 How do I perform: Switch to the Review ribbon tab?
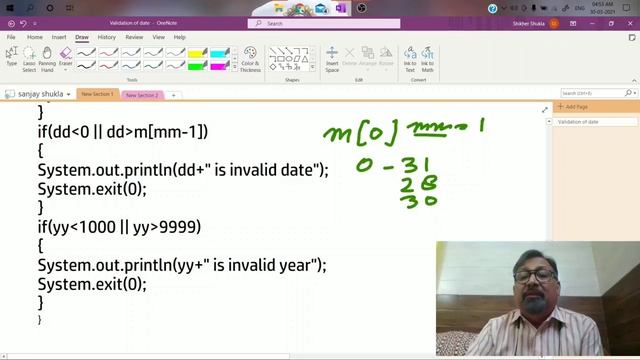(x=134, y=37)
